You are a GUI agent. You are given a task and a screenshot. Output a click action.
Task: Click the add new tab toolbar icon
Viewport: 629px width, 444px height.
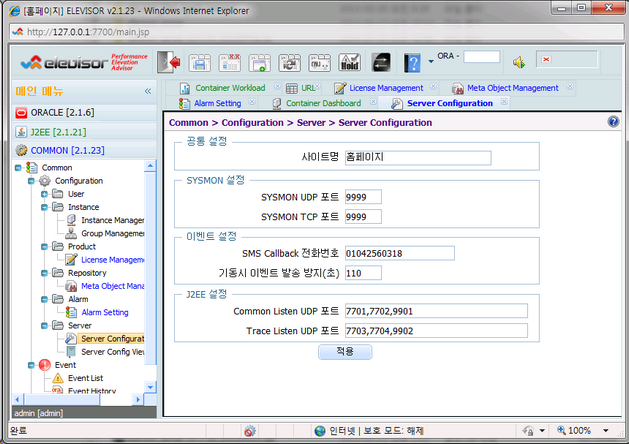click(260, 63)
